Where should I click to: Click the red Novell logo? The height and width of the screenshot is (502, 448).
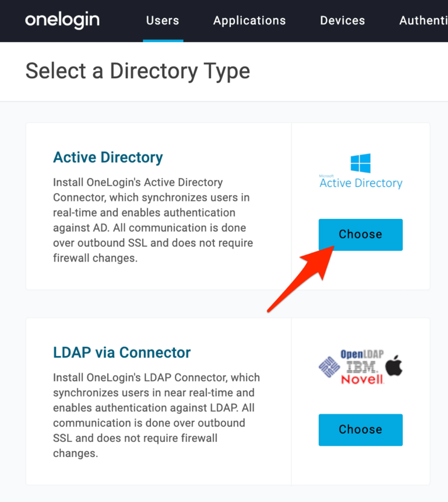(x=362, y=379)
